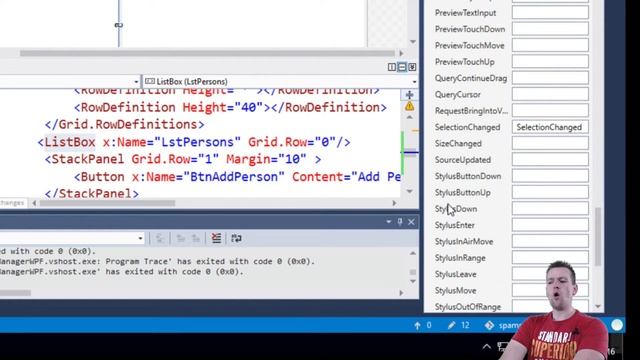Click XAML editor vertical scroll down arrow
This screenshot has height=360, width=640.
click(409, 191)
